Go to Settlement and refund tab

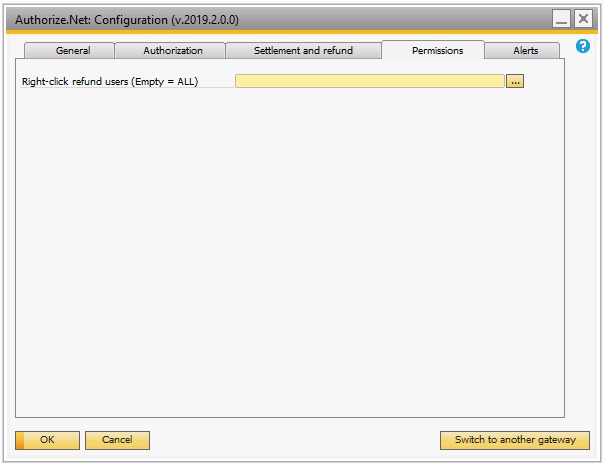[304, 50]
